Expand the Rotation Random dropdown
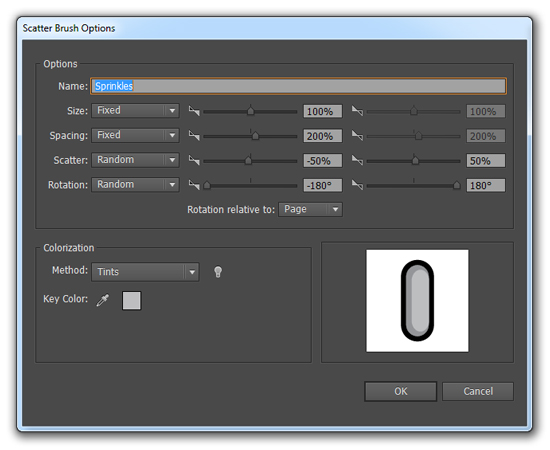 135,184
